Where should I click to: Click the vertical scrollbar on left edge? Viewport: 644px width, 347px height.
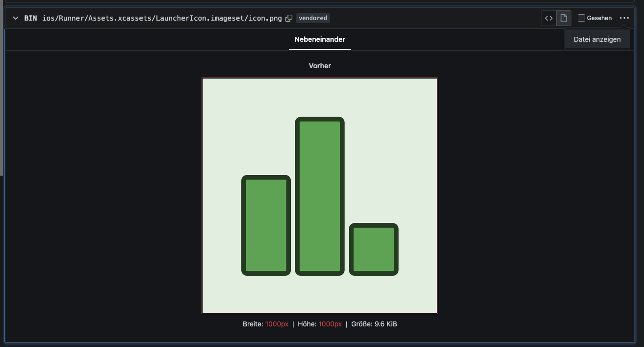[x=1, y=88]
